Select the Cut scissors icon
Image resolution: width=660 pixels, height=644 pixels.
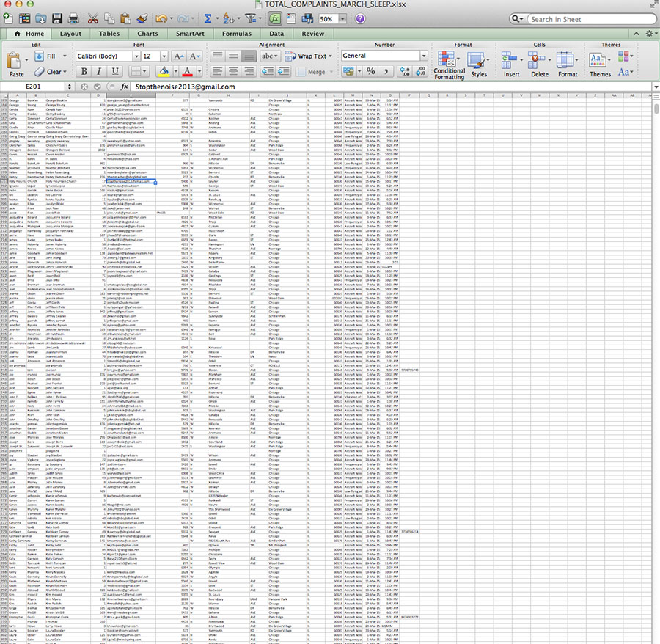click(x=94, y=18)
